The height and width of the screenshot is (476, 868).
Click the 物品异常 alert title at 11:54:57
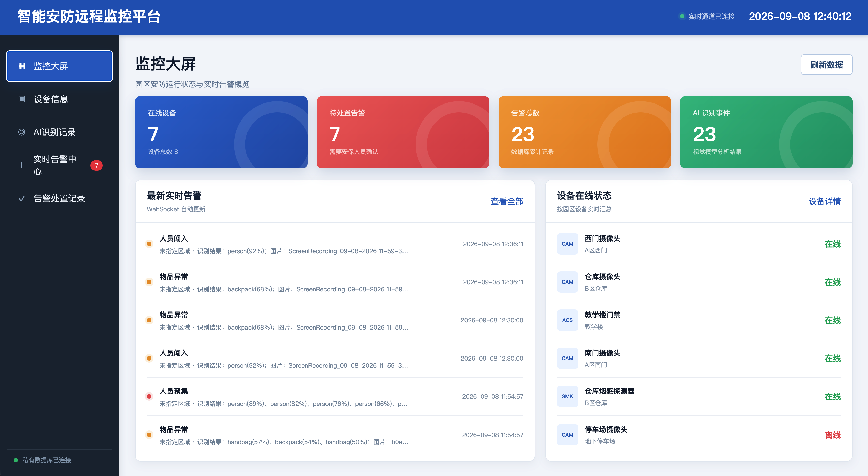[174, 429]
